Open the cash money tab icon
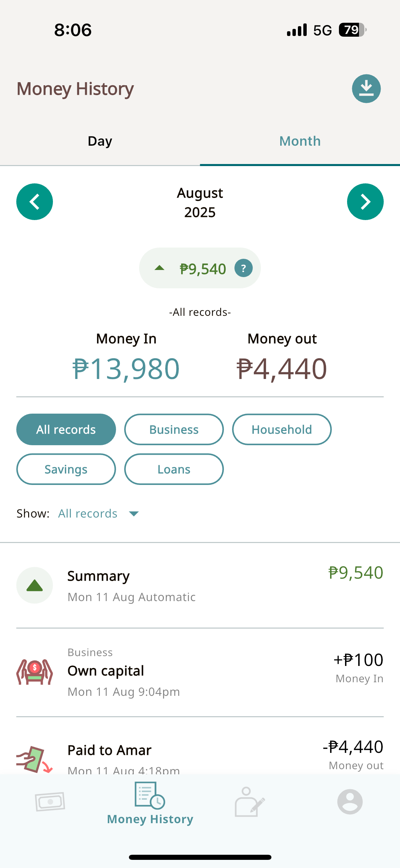 click(x=50, y=802)
